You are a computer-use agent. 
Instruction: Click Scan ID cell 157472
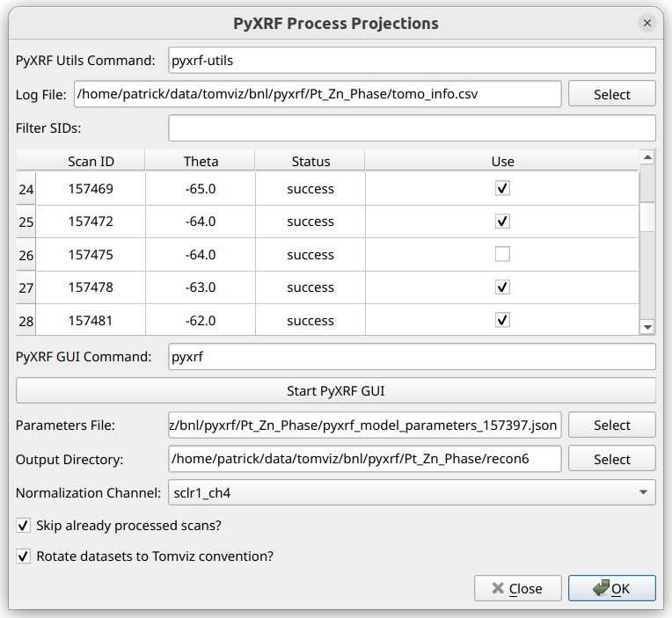tap(91, 222)
